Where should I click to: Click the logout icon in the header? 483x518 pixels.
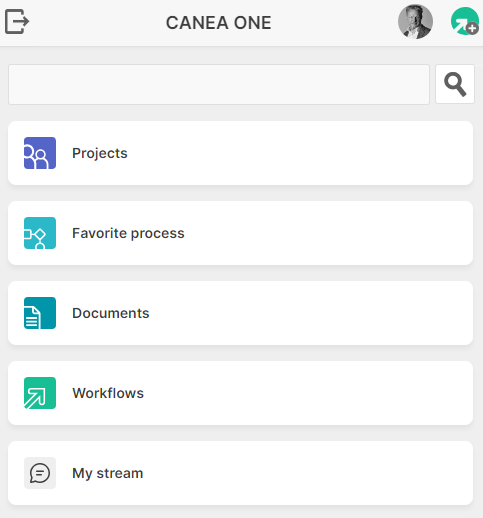(17, 22)
